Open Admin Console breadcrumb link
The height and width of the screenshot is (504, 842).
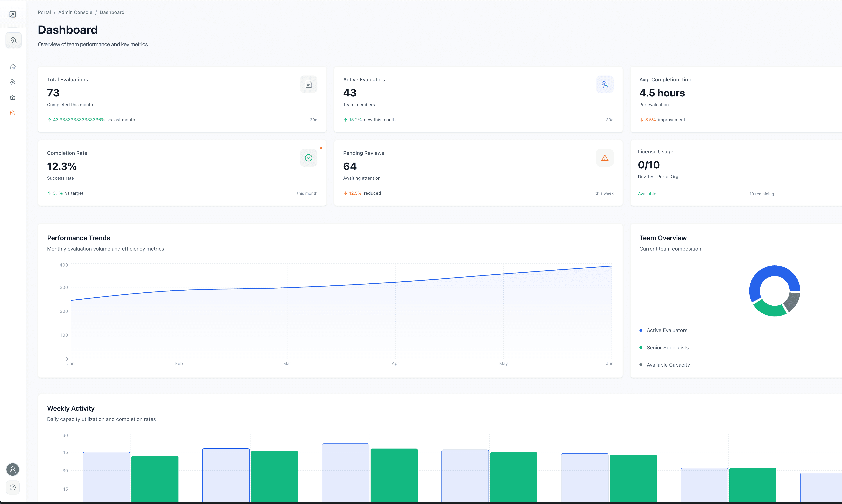click(75, 12)
